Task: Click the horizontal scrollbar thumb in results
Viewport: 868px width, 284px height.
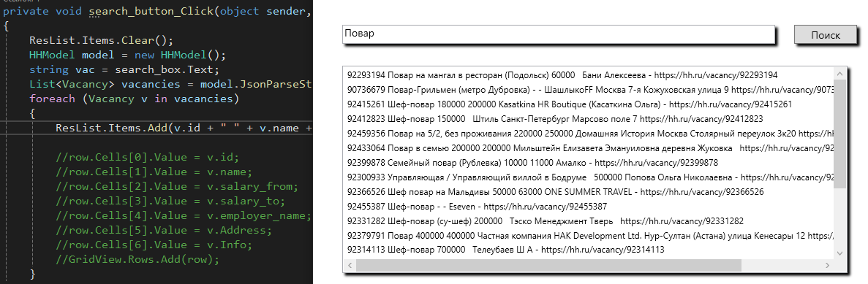Action: (548, 265)
